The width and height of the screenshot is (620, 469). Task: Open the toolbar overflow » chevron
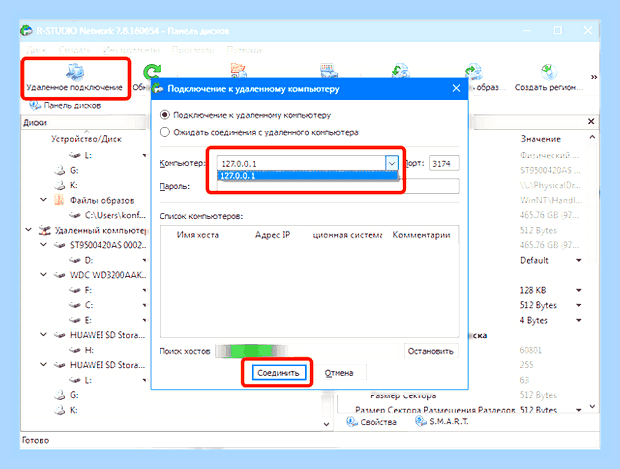(594, 77)
